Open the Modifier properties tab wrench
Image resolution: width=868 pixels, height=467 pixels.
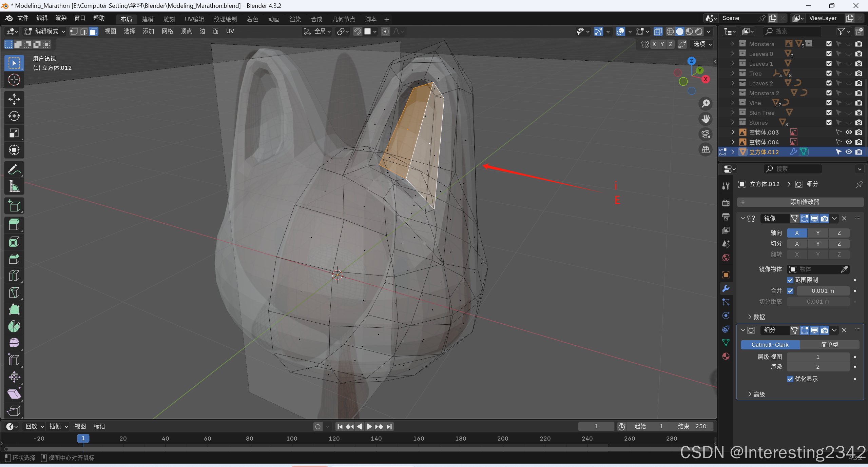pos(726,288)
